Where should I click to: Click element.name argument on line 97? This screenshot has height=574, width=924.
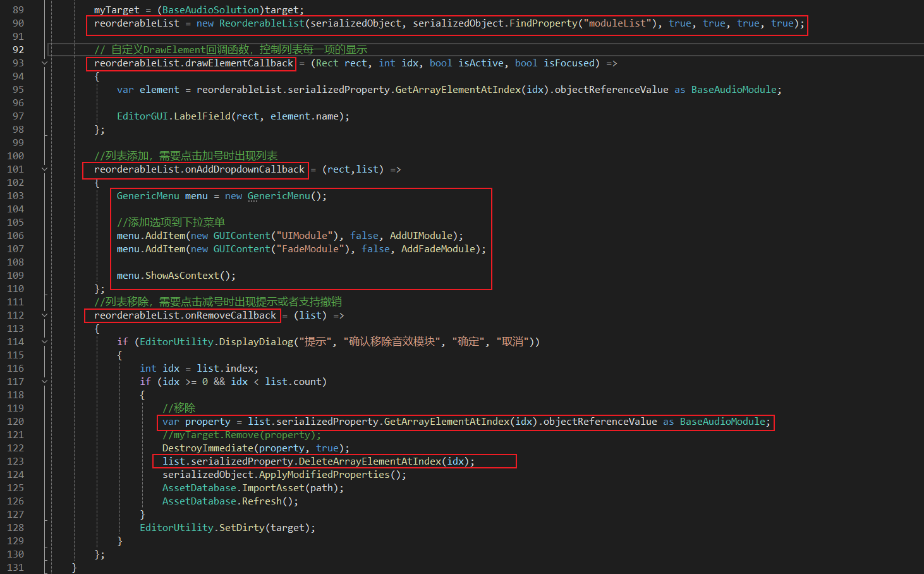pyautogui.click(x=305, y=116)
